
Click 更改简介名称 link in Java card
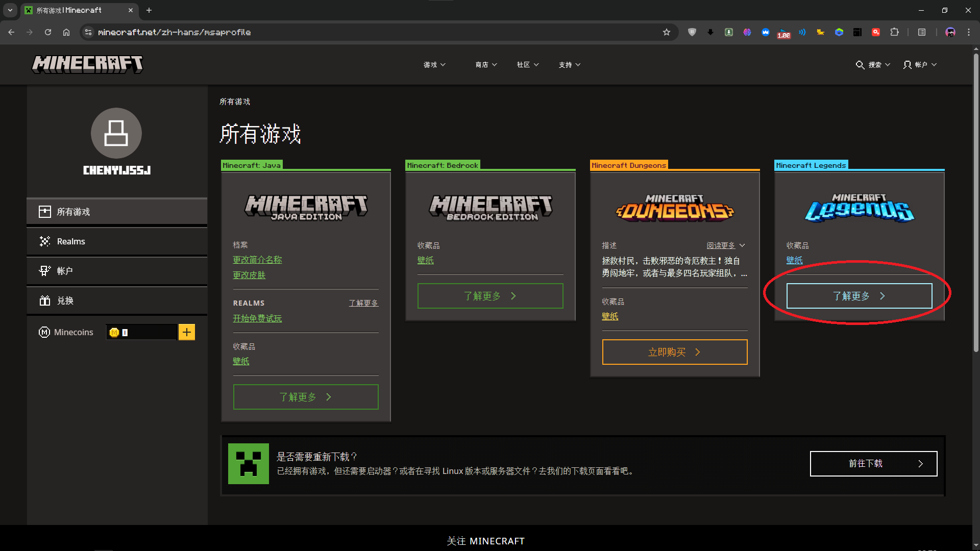[x=257, y=260]
